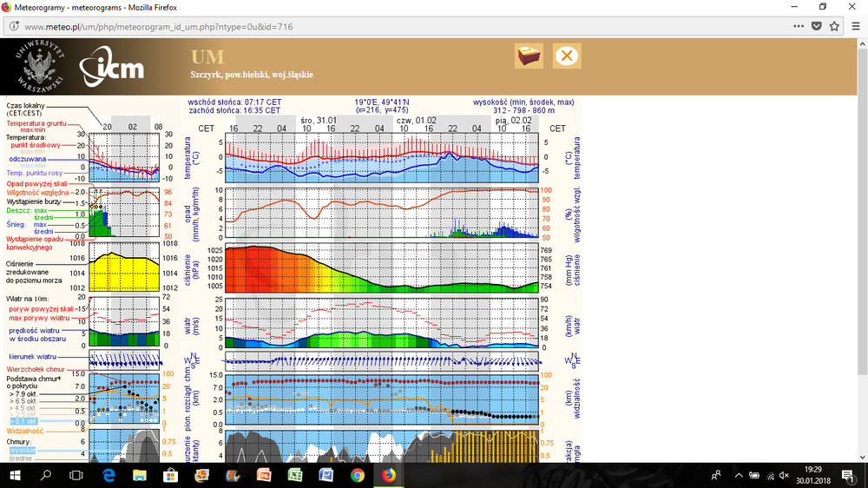Open Microsoft Store from the taskbar

coord(170,475)
